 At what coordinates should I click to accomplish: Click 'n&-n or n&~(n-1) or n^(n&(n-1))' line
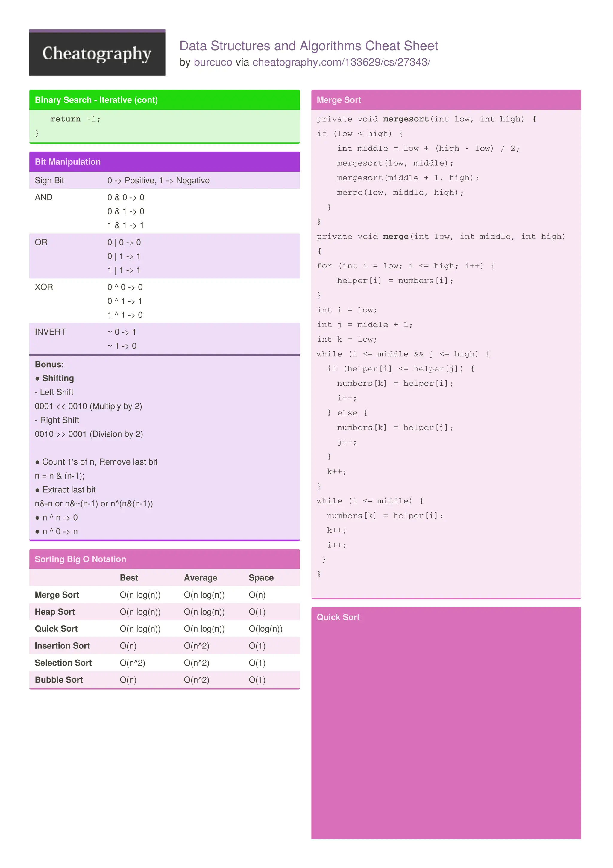click(94, 504)
